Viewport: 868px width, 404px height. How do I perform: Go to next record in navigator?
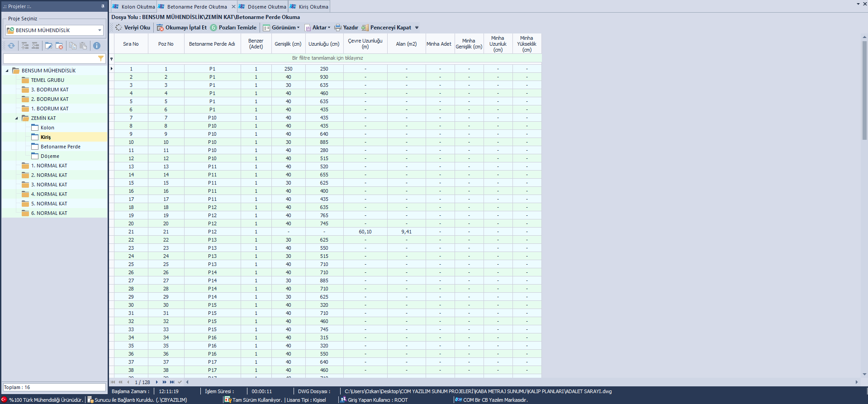tap(157, 382)
